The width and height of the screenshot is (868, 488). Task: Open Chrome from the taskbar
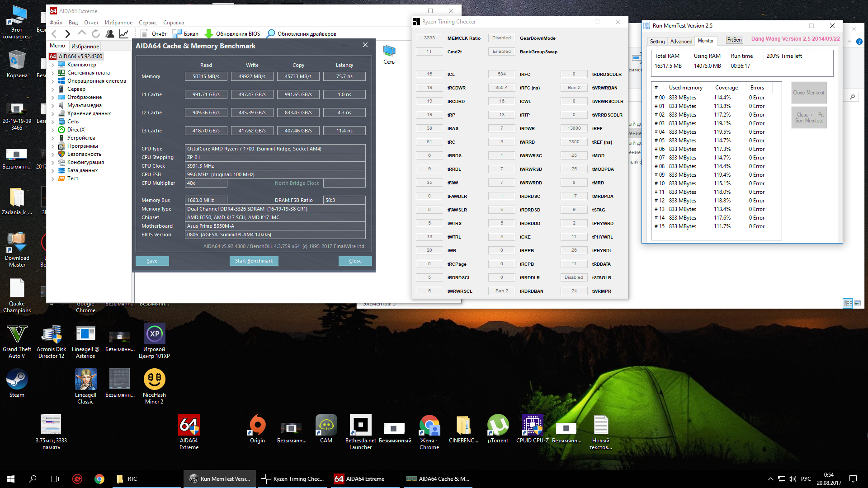(99, 479)
